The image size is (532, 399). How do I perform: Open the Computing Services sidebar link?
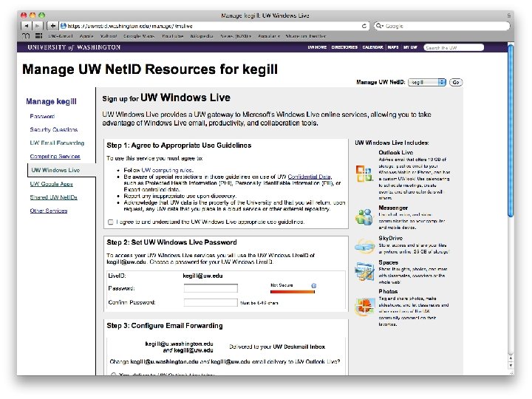(x=55, y=157)
